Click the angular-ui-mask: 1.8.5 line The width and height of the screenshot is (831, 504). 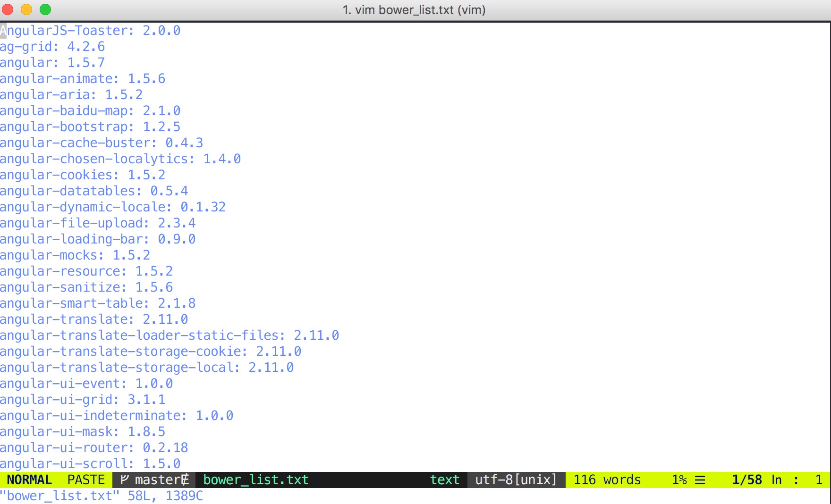point(83,431)
